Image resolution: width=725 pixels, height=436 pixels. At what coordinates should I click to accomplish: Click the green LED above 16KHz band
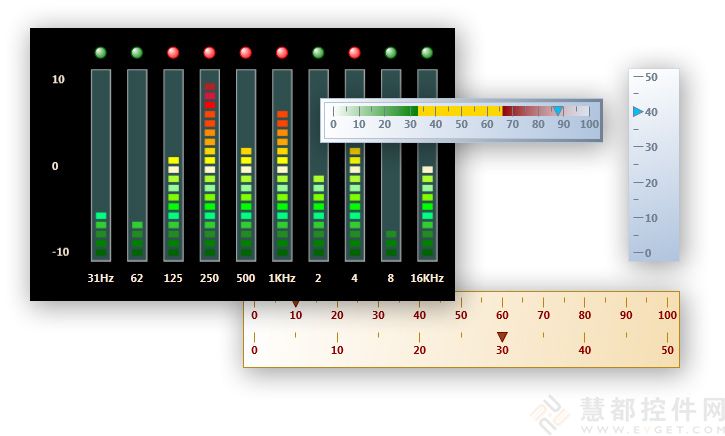click(x=427, y=52)
